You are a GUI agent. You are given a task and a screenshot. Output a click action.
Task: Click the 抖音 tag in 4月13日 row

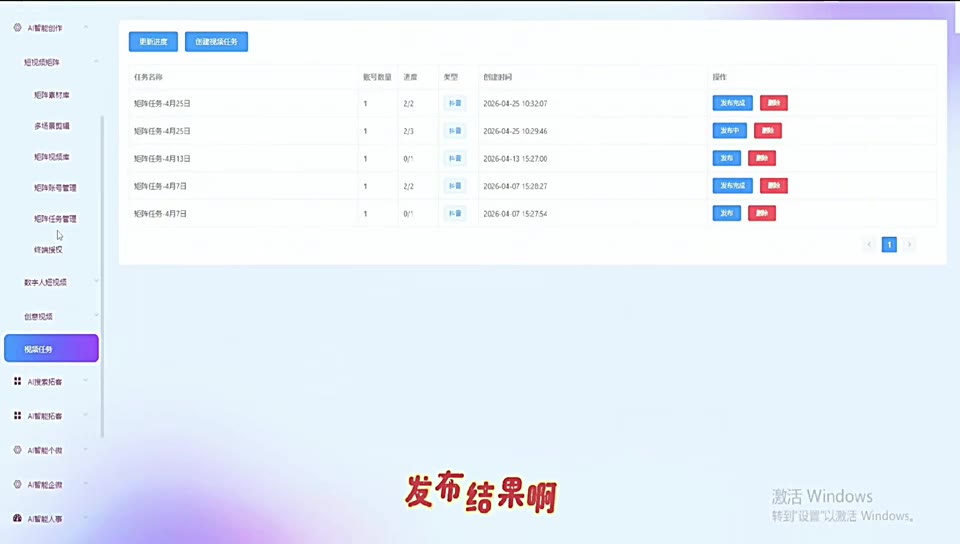click(454, 158)
